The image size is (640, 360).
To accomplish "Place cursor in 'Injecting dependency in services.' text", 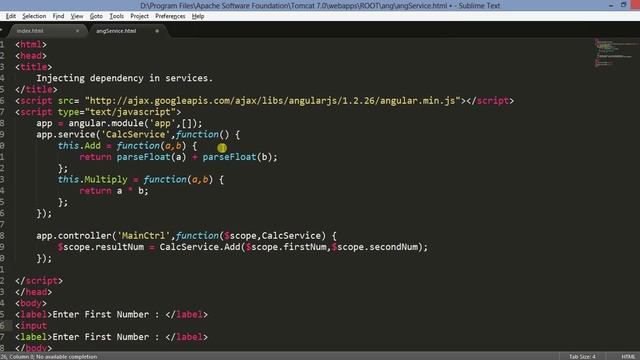I will point(124,78).
